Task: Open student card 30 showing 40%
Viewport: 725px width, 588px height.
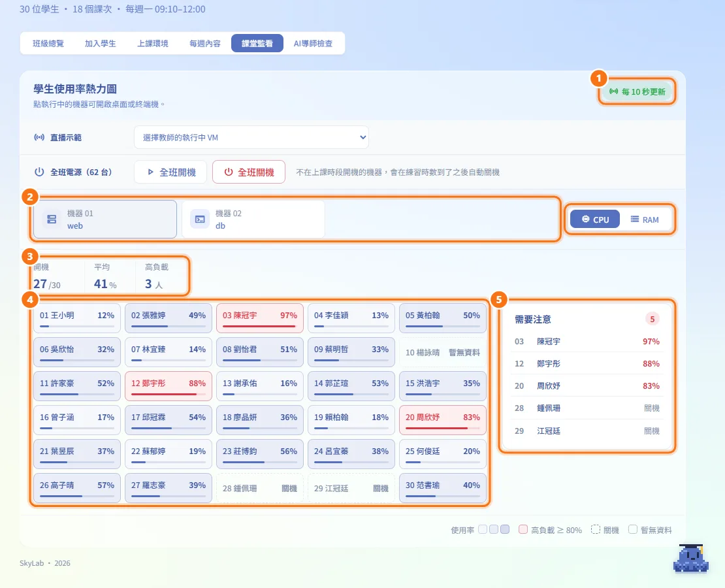Action: pyautogui.click(x=442, y=488)
